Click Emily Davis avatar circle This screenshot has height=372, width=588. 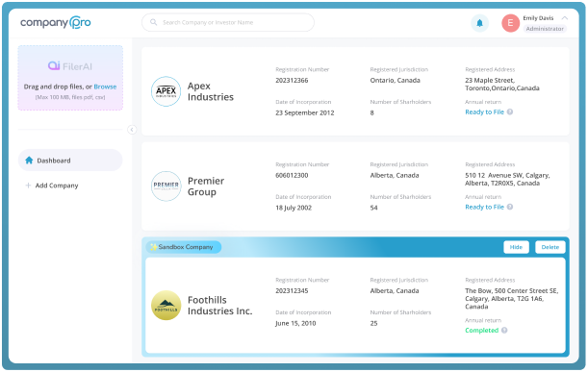pyautogui.click(x=510, y=23)
